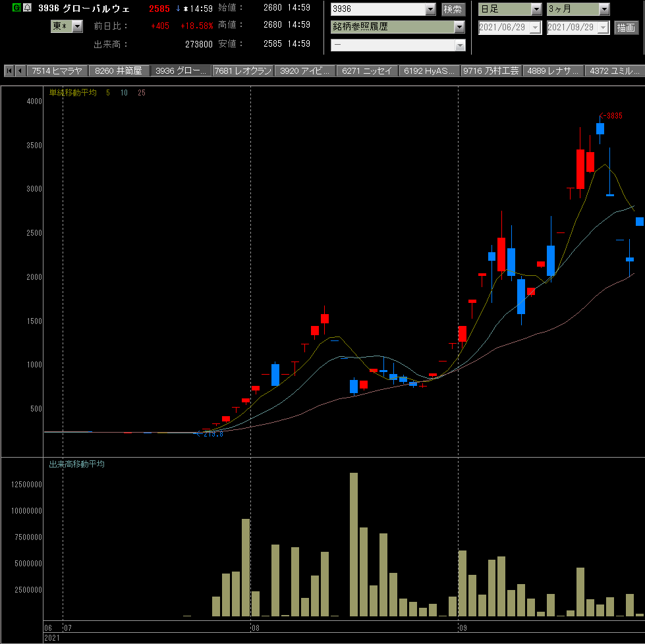
Task: Click the 10-day moving average legend value
Action: coord(124,93)
